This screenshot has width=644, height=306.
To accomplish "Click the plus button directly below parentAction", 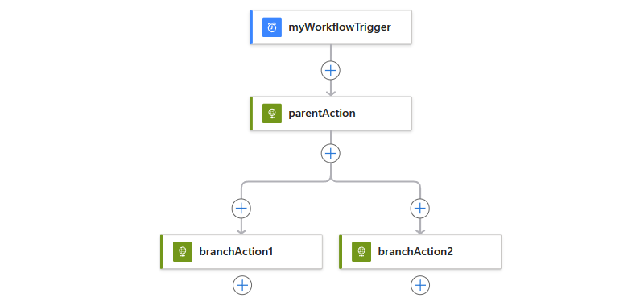I will pyautogui.click(x=331, y=153).
